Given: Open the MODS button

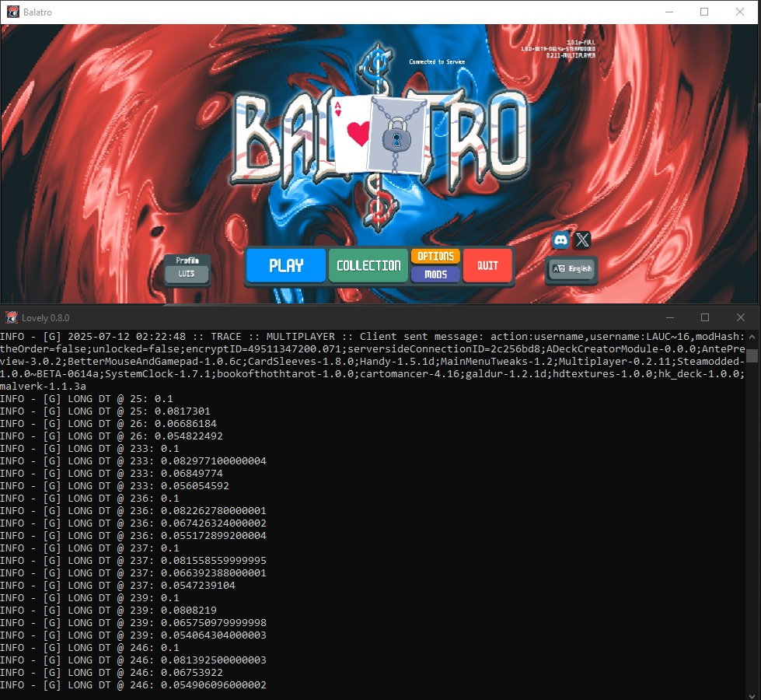Looking at the screenshot, I should pos(435,275).
